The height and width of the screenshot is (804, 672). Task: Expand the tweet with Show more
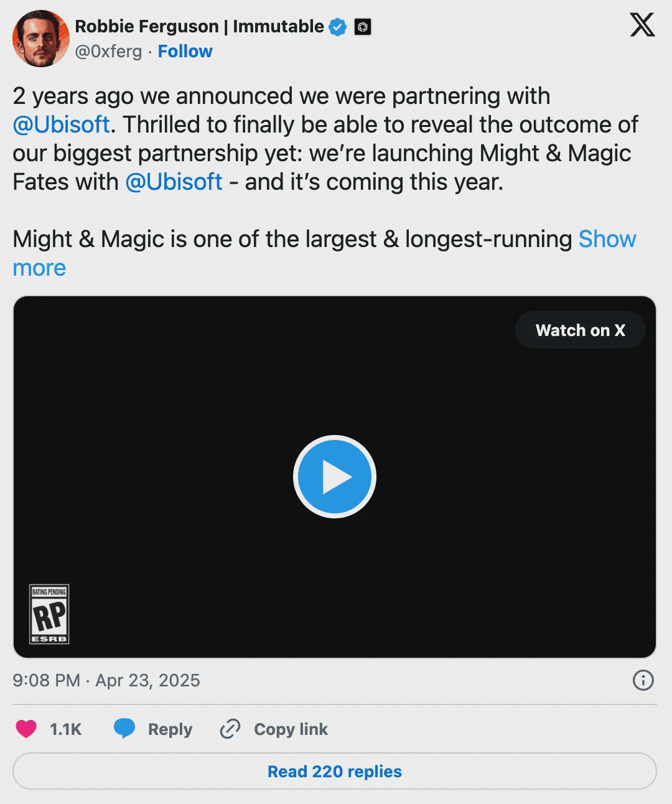click(607, 240)
